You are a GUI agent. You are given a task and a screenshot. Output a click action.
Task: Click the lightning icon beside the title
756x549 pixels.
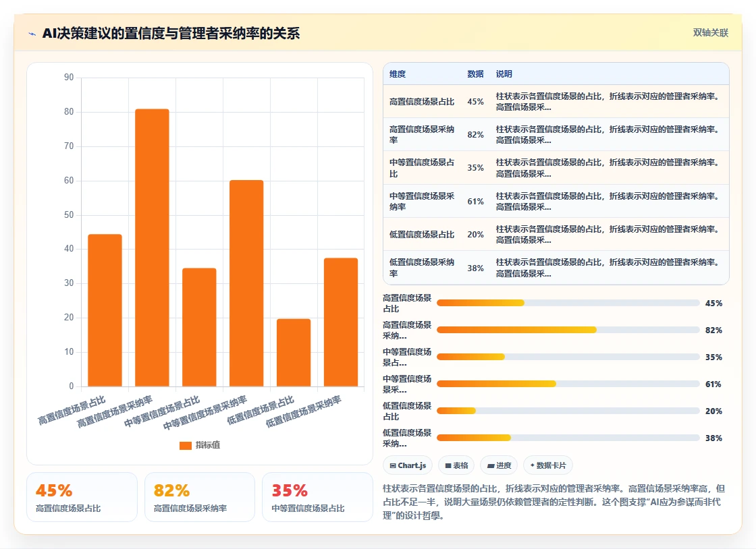[32, 34]
